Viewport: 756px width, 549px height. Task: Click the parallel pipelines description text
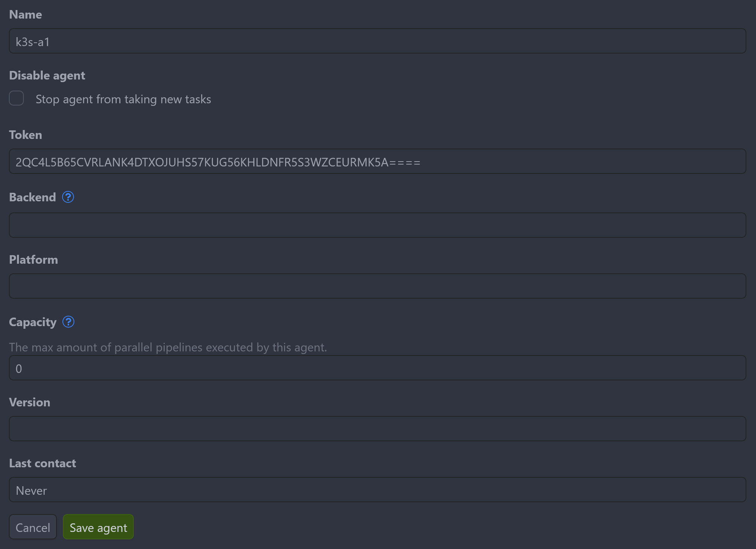pos(168,347)
